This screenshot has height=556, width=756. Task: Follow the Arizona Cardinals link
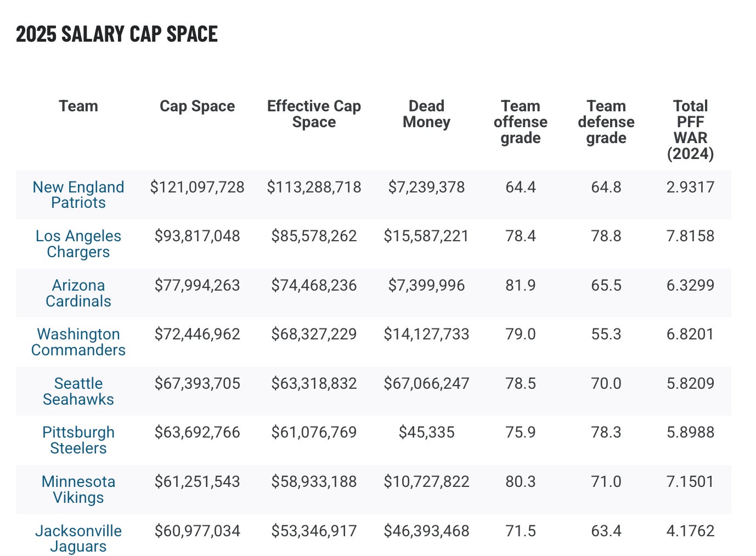(x=78, y=293)
